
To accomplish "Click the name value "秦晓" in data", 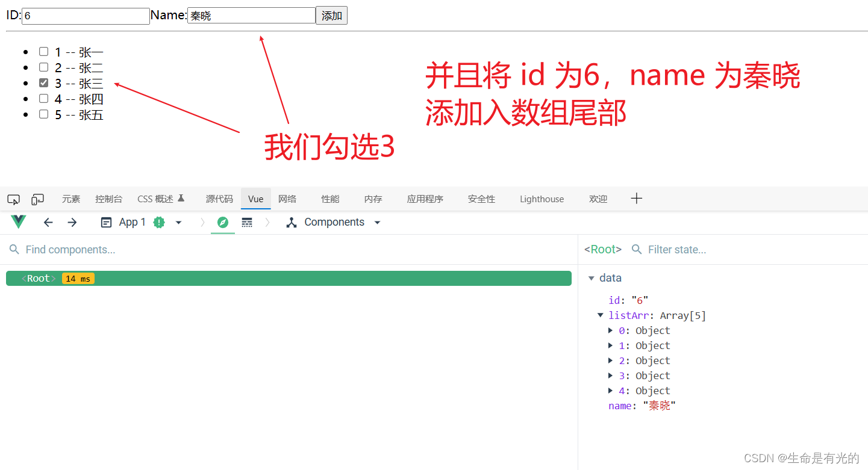I will pyautogui.click(x=660, y=406).
